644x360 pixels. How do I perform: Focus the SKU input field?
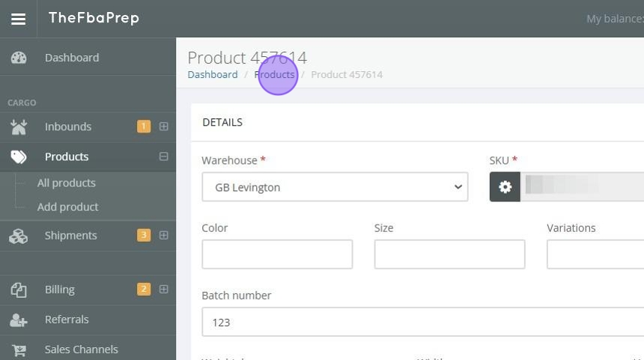(582, 187)
